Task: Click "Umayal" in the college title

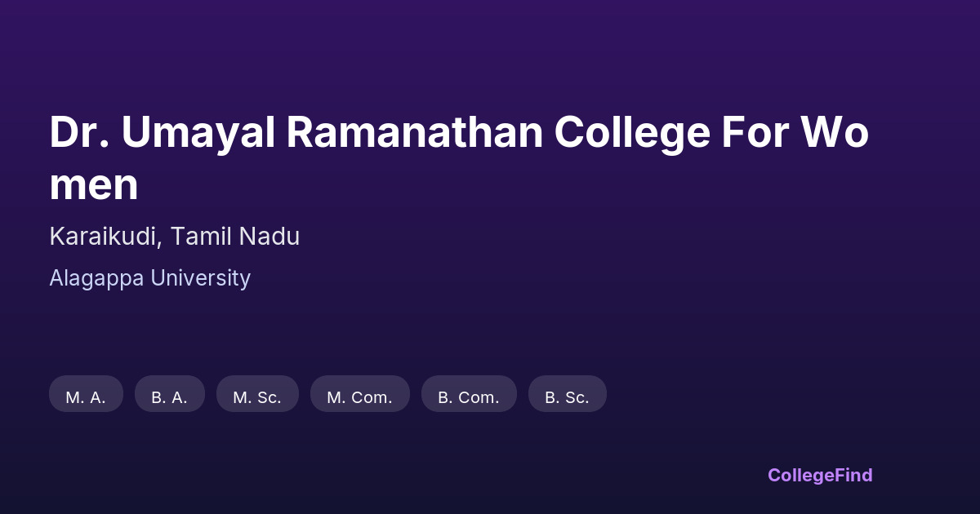Action: pyautogui.click(x=196, y=133)
